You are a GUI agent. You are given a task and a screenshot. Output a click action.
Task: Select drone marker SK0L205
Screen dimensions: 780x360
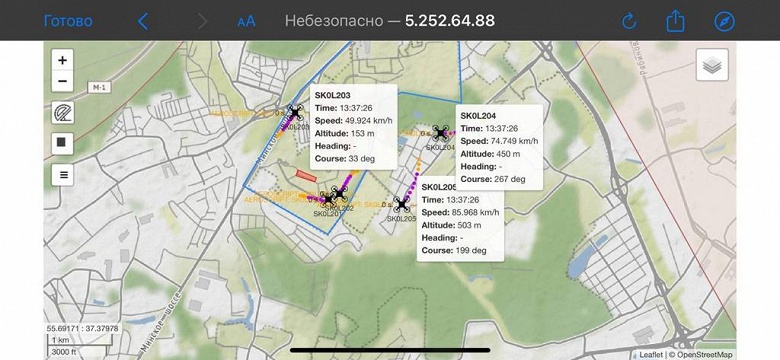(401, 204)
